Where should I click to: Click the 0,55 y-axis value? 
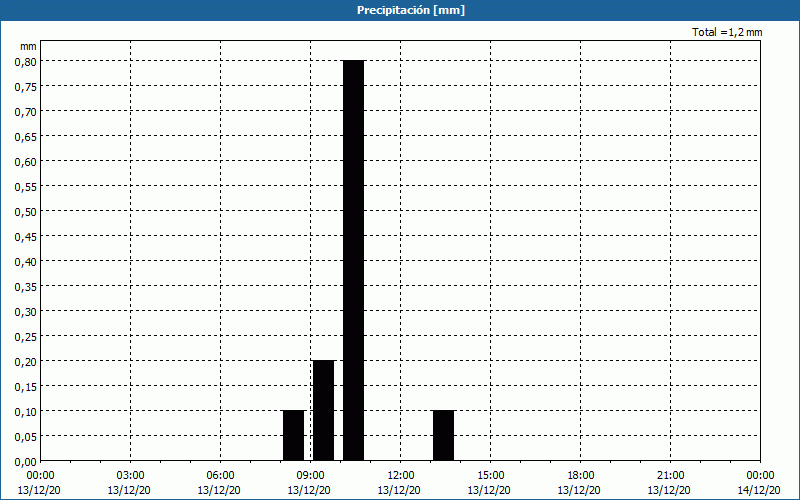click(26, 187)
